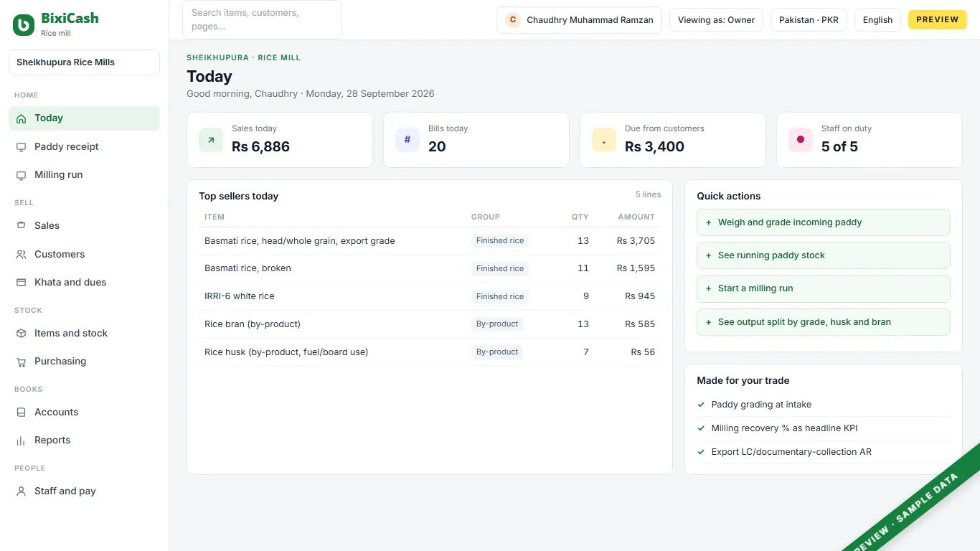Click the Sales today arrow icon
The height and width of the screenshot is (551, 980).
point(211,140)
